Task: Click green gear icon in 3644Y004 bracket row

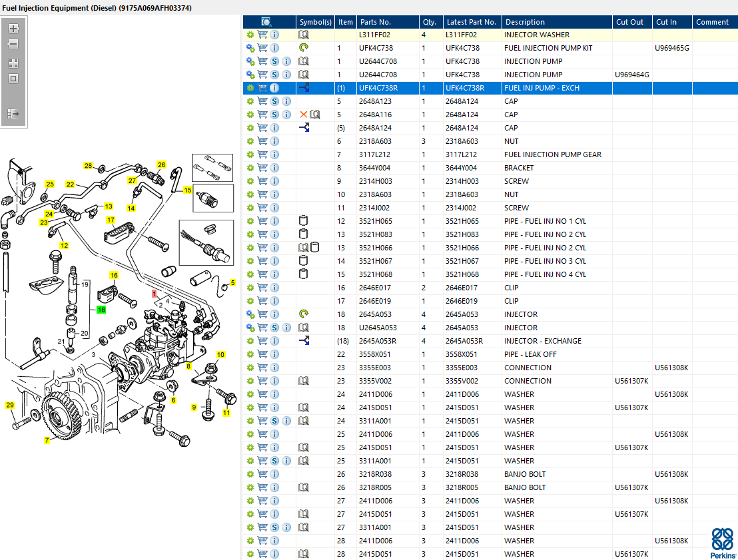Action: point(250,168)
